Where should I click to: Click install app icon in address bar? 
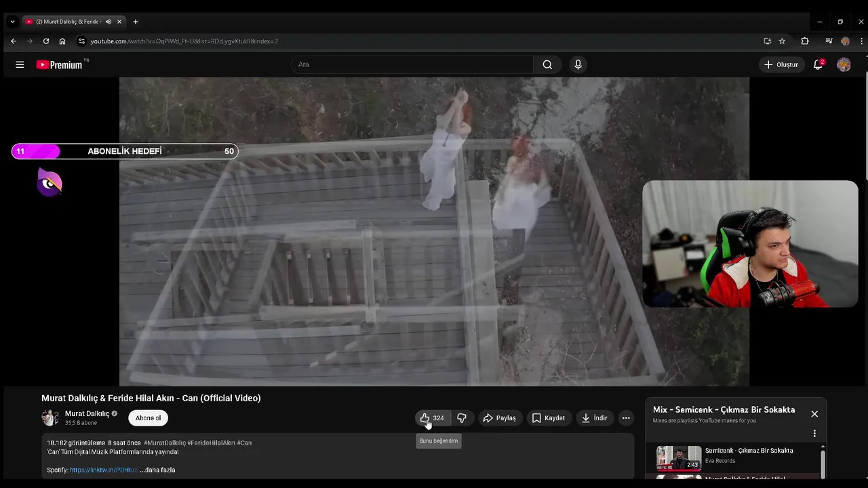(767, 41)
